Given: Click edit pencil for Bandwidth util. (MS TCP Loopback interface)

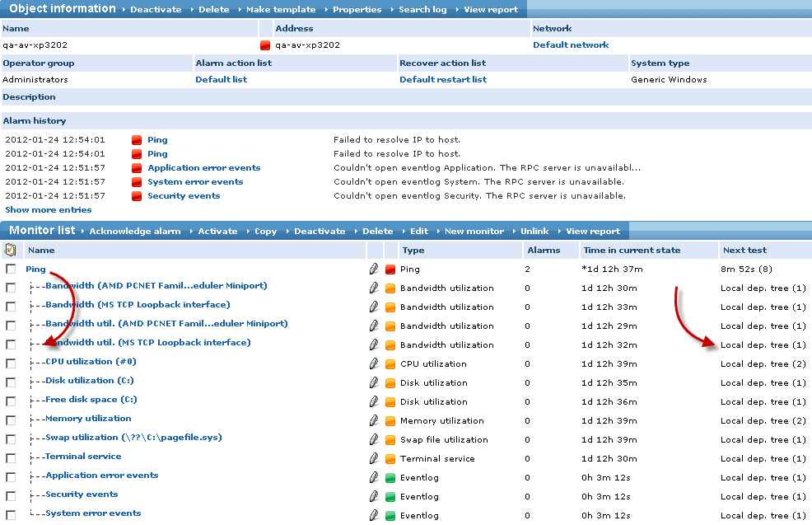Looking at the screenshot, I should click(x=374, y=345).
